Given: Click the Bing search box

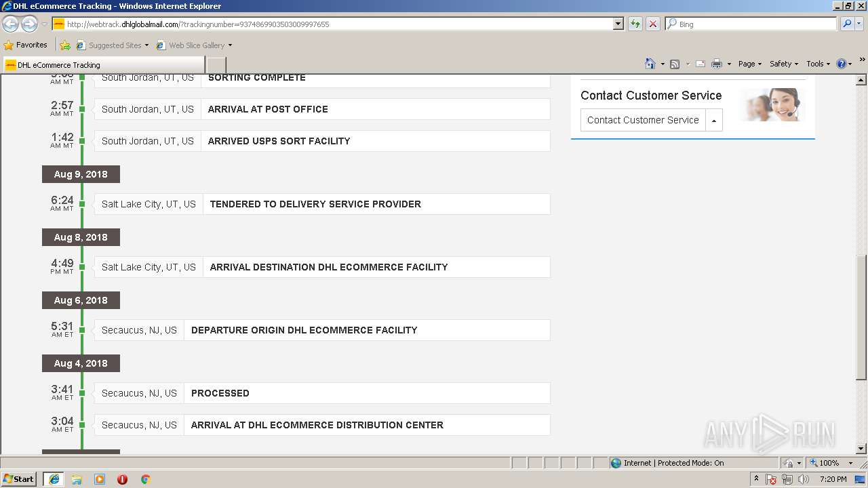Looking at the screenshot, I should pyautogui.click(x=751, y=24).
